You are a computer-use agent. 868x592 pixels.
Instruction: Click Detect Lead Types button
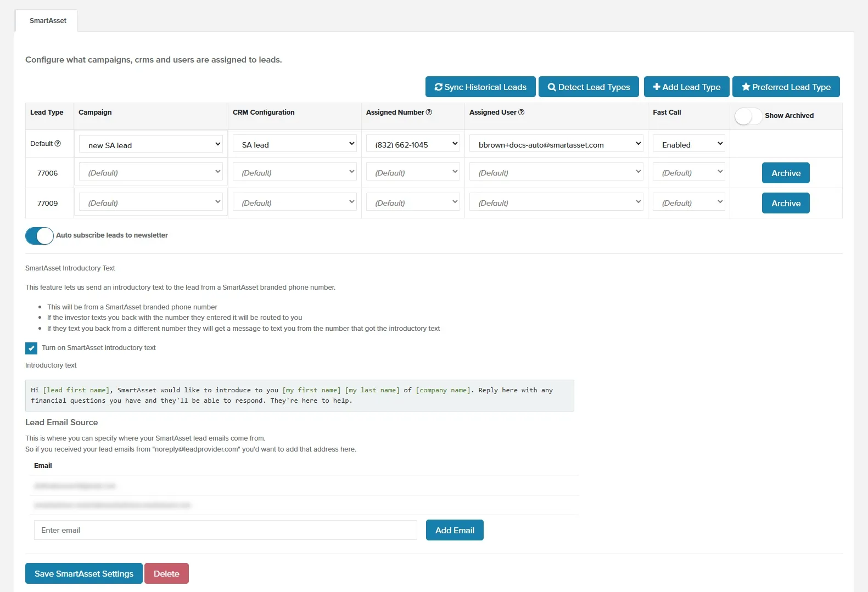point(589,87)
